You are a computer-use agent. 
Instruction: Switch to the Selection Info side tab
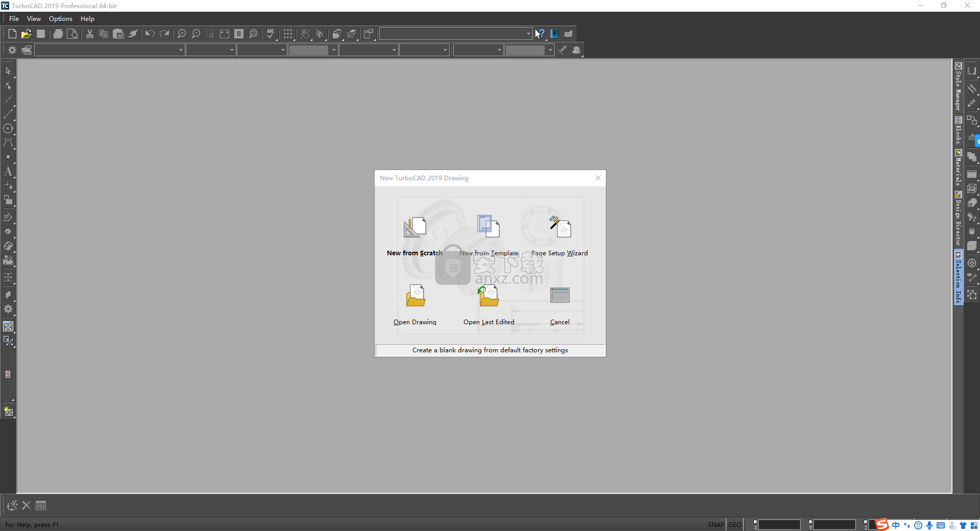[x=959, y=277]
